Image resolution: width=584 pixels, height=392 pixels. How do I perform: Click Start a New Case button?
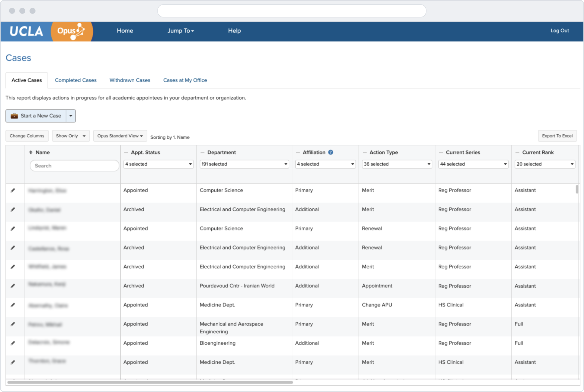[x=36, y=116]
